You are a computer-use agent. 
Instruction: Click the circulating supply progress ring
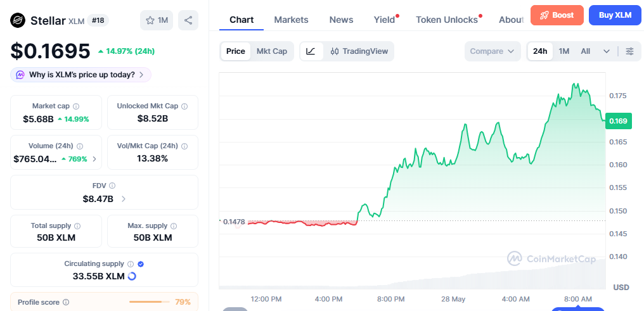point(132,276)
